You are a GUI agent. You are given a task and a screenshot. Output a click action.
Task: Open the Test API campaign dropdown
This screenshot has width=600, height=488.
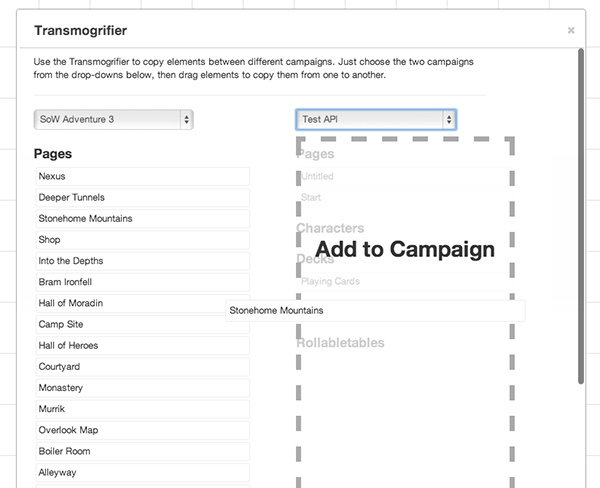pos(376,119)
